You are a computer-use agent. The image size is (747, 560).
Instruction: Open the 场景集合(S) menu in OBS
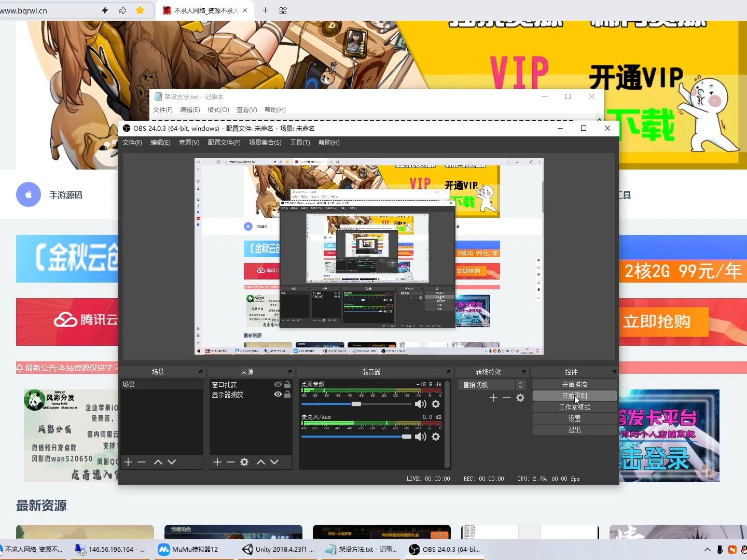tap(265, 143)
